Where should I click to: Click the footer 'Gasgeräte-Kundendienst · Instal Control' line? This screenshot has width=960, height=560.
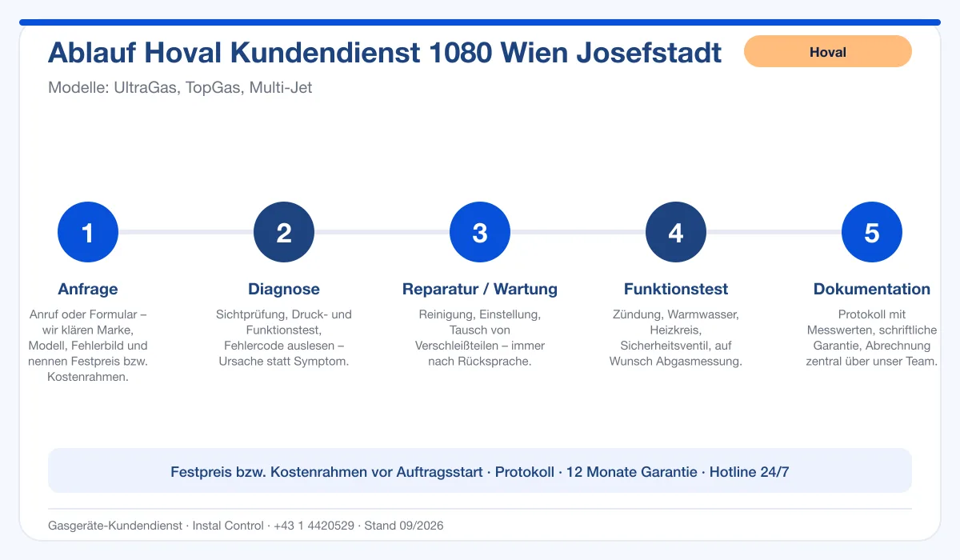[246, 526]
